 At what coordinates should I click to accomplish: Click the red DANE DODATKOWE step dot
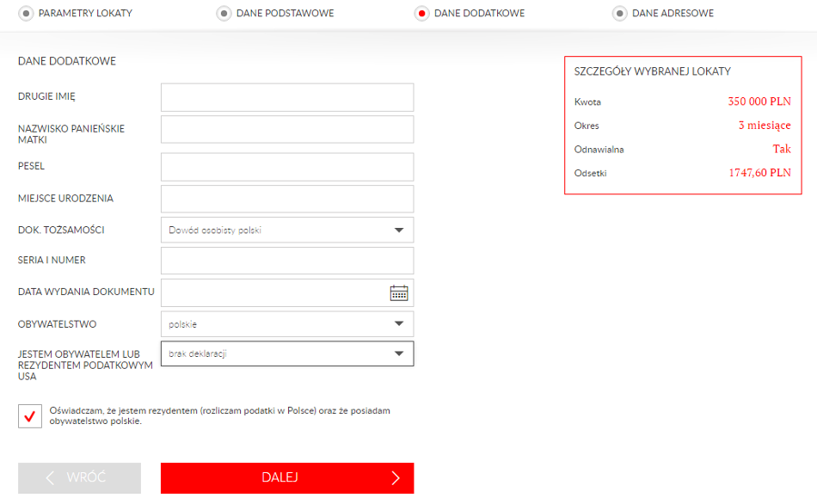(421, 13)
